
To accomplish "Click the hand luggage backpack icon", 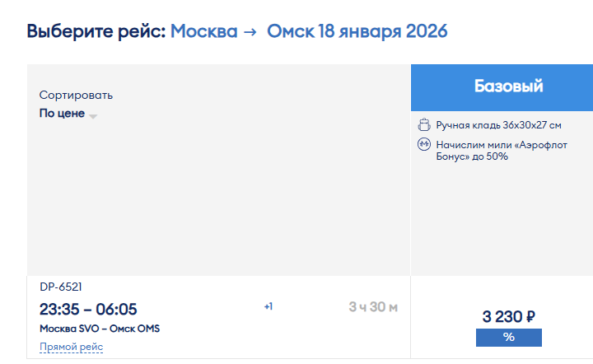I will pos(424,124).
